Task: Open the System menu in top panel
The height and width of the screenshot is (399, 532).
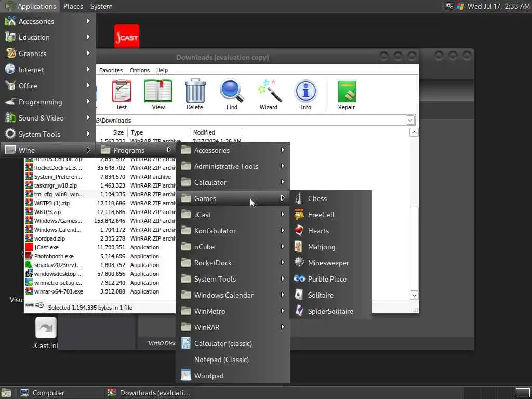Action: [x=101, y=6]
